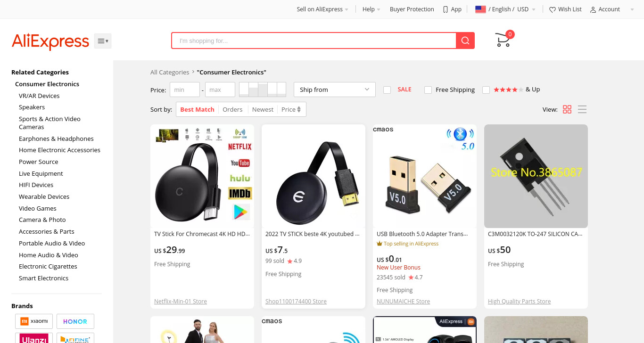Sort results by Newest
Screen dimensions: 644x343
263,109
